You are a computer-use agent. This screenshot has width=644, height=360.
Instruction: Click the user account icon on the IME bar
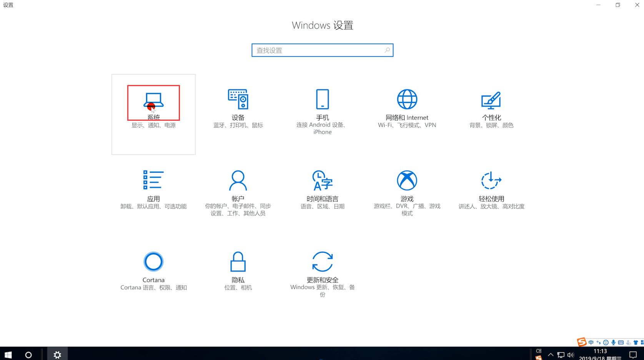[x=629, y=342]
